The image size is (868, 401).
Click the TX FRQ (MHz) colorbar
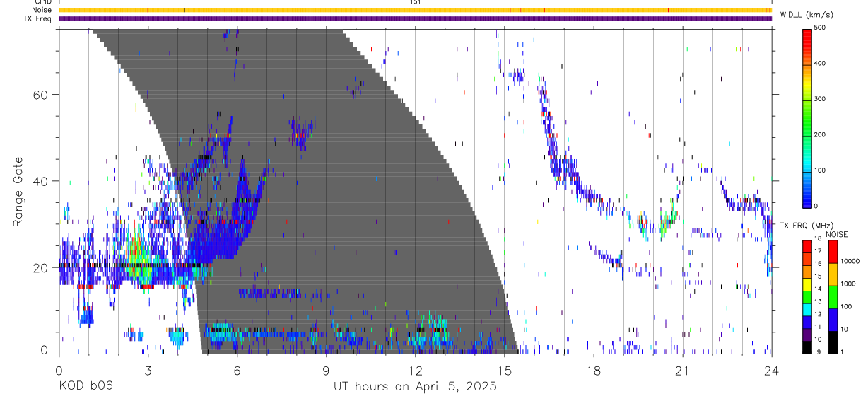807,296
